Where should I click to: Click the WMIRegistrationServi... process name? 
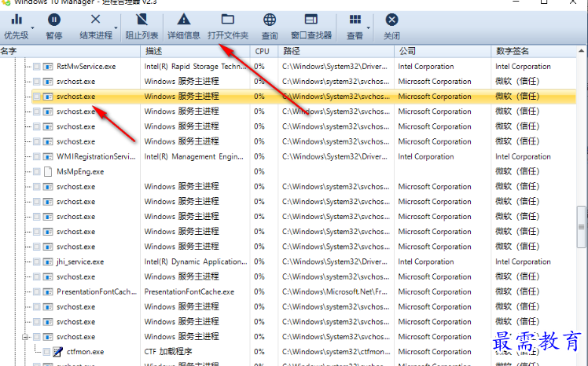96,156
